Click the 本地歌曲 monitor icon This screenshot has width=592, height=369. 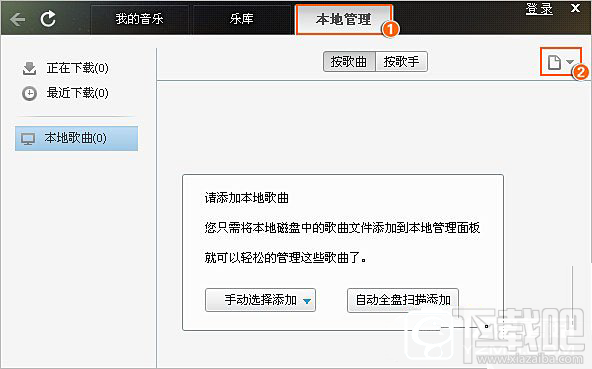(28, 139)
